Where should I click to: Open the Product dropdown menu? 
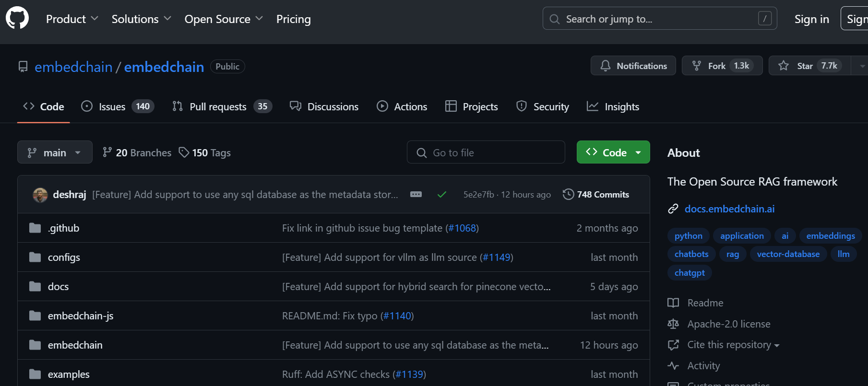[72, 19]
